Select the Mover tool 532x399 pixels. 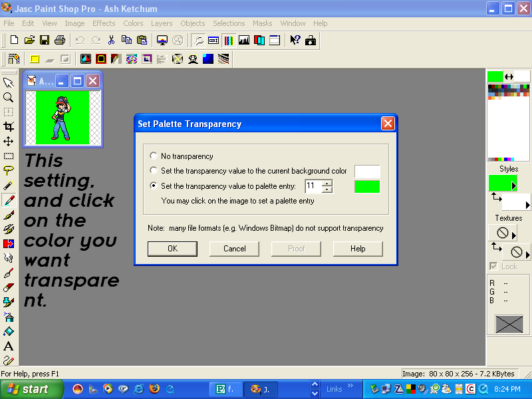(9, 141)
